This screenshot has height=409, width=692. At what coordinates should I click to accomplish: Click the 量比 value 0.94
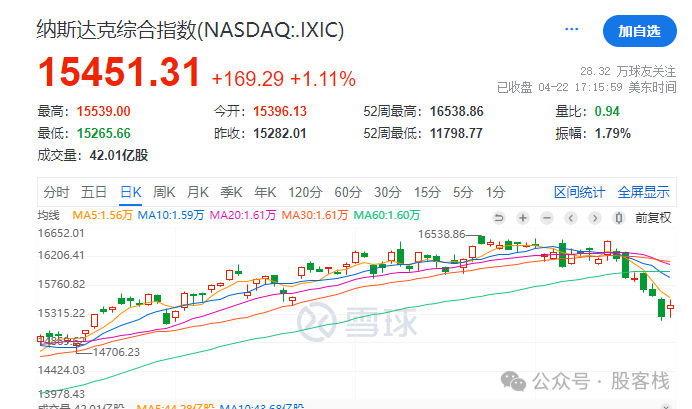pyautogui.click(x=607, y=111)
